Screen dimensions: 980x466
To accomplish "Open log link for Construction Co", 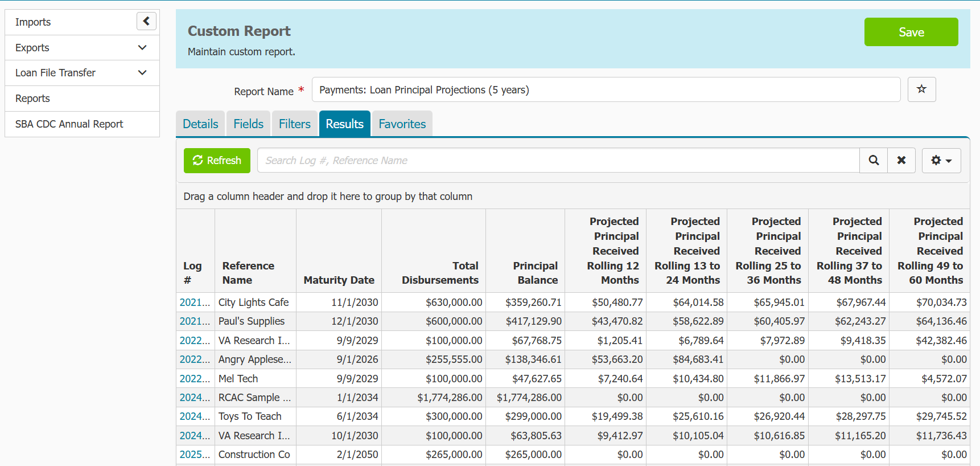I will click(x=195, y=455).
